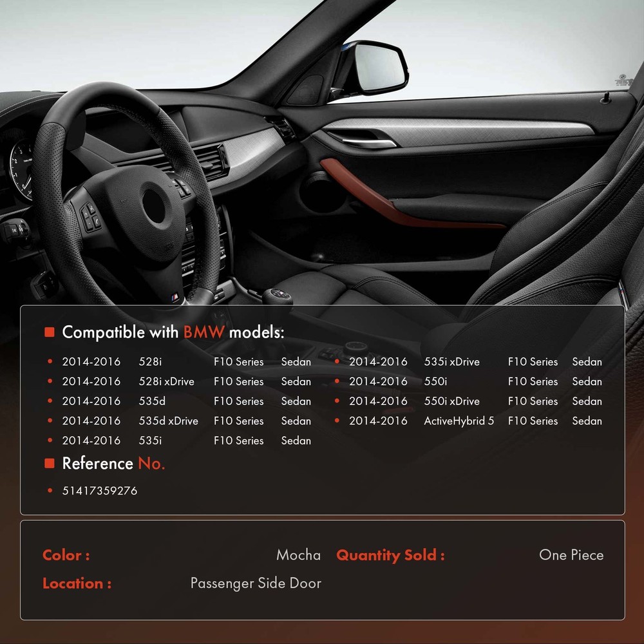Click '2014-2016' in the 550i row

(x=378, y=381)
